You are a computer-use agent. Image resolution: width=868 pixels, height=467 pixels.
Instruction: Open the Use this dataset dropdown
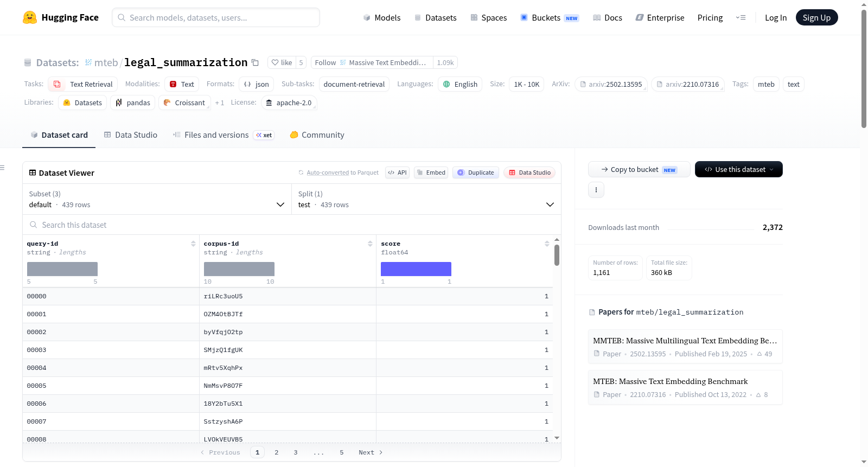click(739, 169)
